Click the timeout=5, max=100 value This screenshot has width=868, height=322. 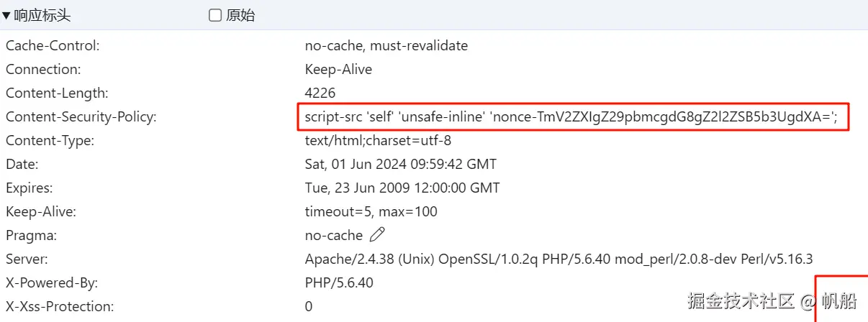[x=371, y=211]
